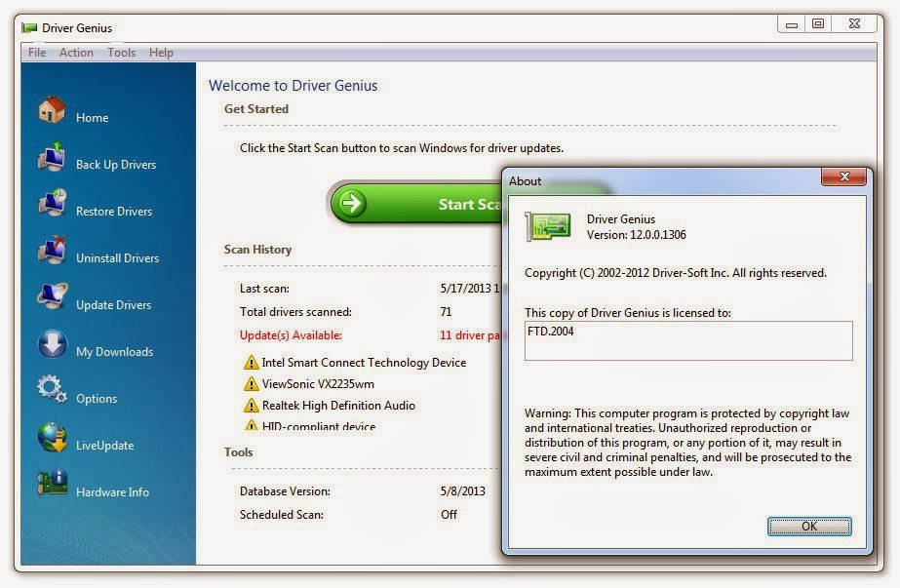The width and height of the screenshot is (900, 588).
Task: Open Options label in sidebar
Action: (97, 399)
